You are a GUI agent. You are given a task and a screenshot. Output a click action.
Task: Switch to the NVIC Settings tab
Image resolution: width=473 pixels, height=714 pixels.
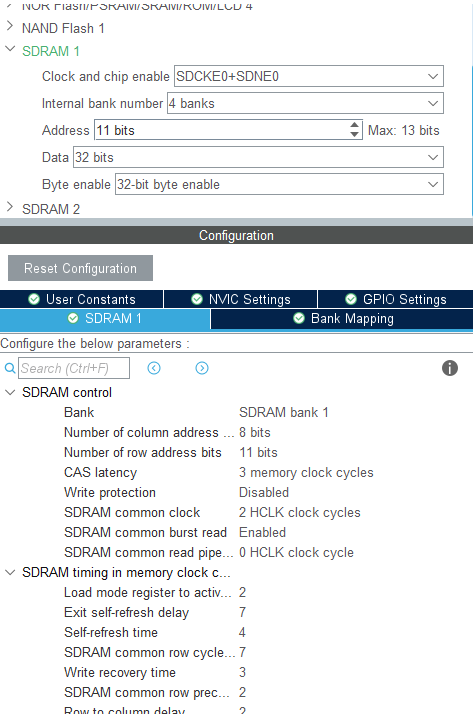coord(240,299)
